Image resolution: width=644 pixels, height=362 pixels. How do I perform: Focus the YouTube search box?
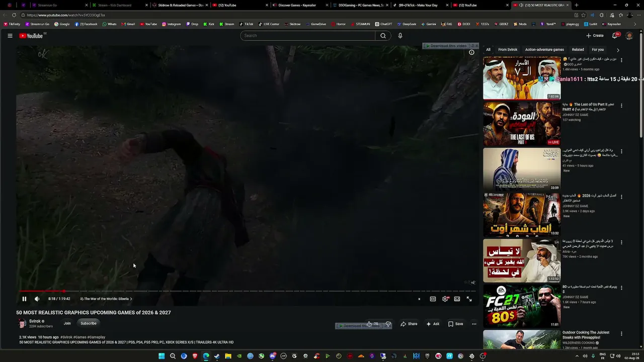(308, 36)
